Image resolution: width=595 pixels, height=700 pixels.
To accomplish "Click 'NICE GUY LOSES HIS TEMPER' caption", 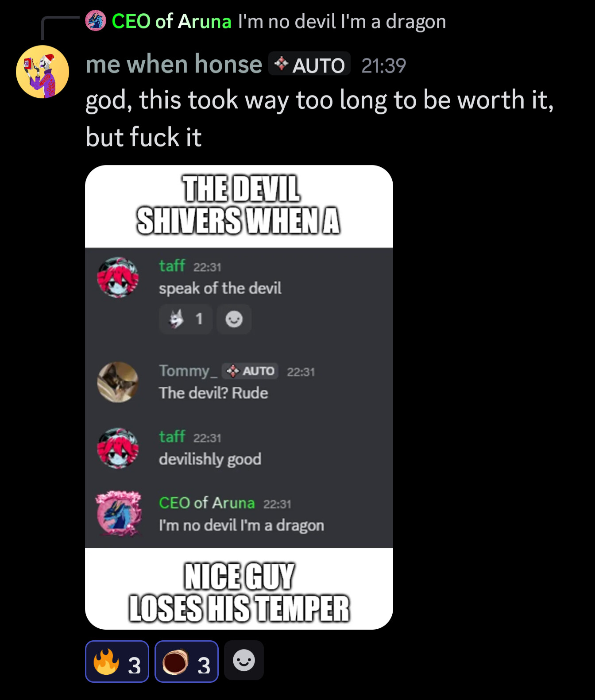I will pyautogui.click(x=239, y=592).
